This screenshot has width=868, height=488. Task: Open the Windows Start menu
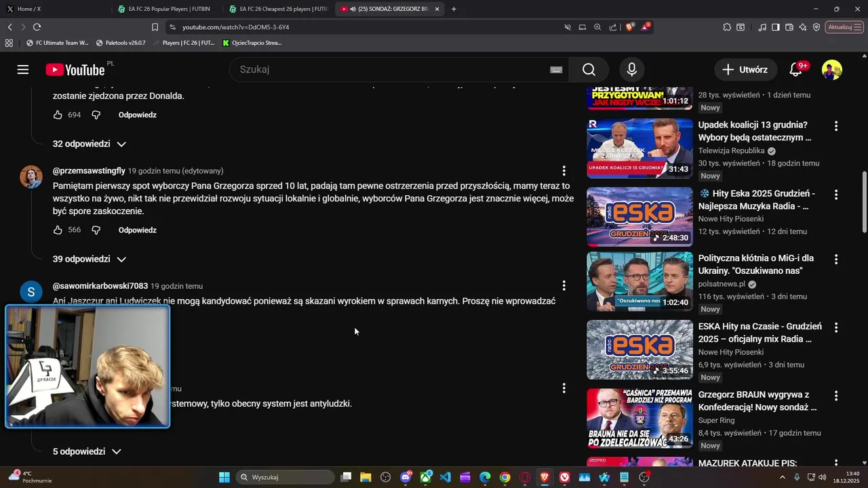click(x=224, y=477)
